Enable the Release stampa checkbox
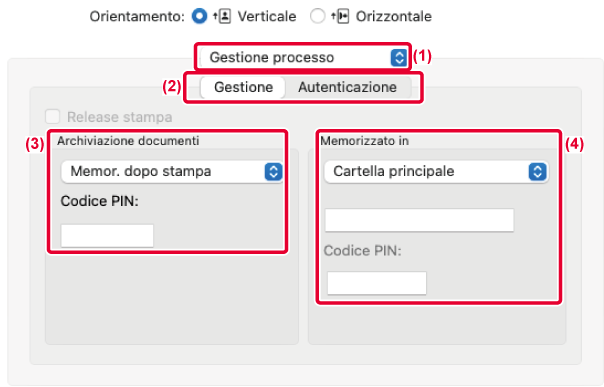604x387 pixels. pyautogui.click(x=53, y=116)
